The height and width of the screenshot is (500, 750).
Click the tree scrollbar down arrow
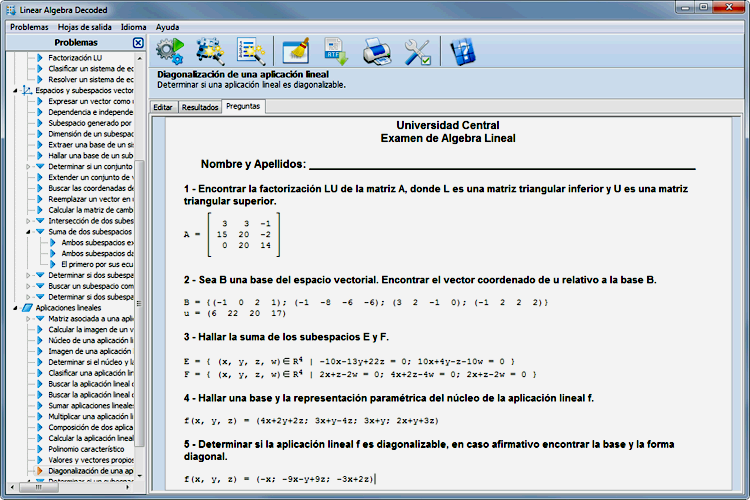pyautogui.click(x=139, y=476)
